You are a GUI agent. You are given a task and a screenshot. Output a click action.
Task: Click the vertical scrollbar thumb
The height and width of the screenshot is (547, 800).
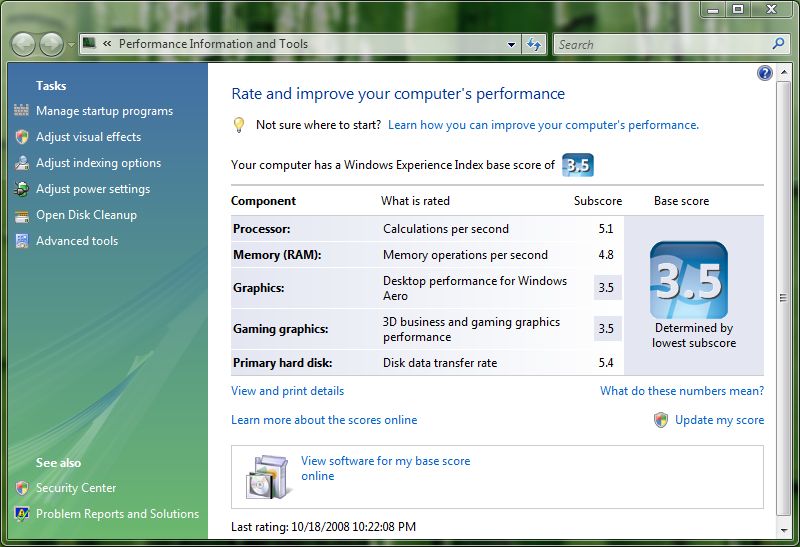coord(783,298)
